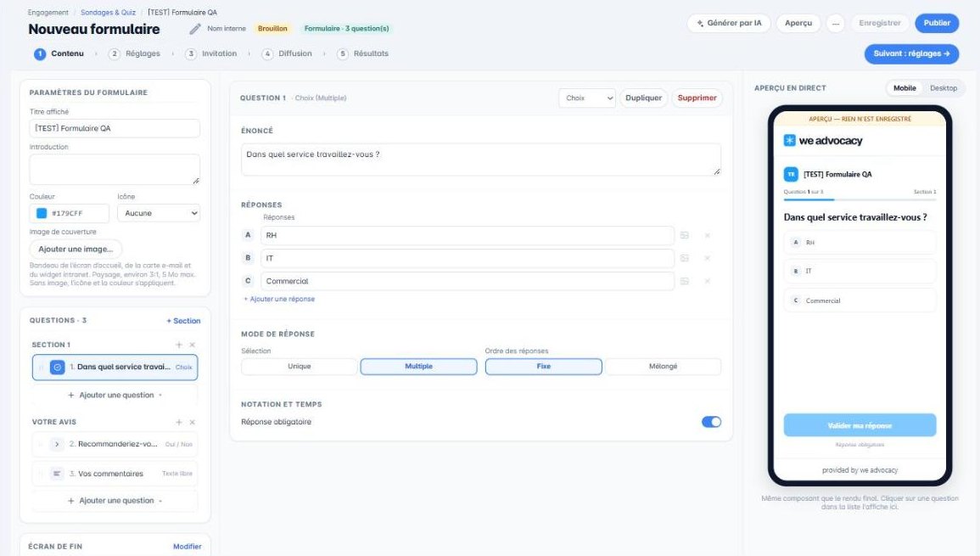This screenshot has width=980, height=556.
Task: Click the pencil icon beside Nom interne
Action: click(195, 29)
